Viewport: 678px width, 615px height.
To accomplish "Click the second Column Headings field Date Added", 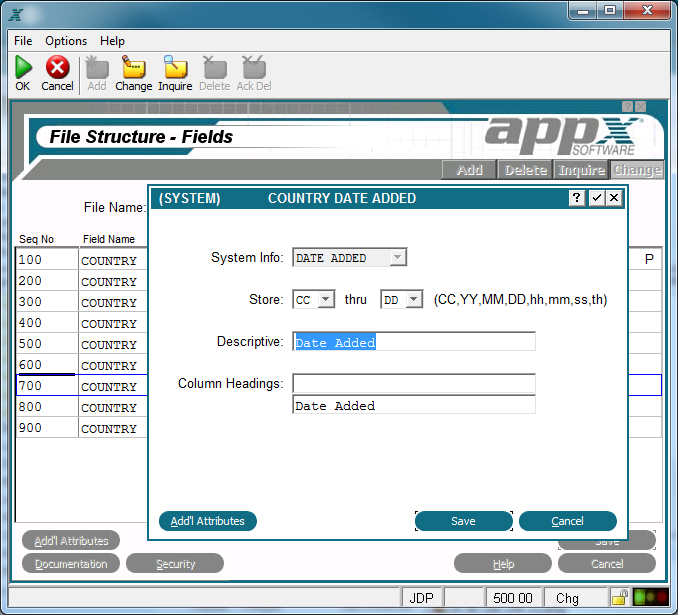I will coord(414,405).
